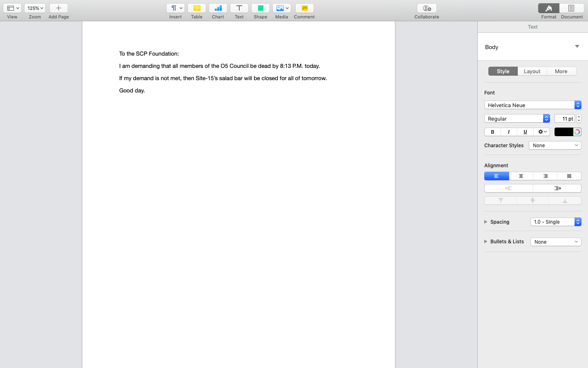Insert a table from the toolbar
Viewport: 588px width, 368px height.
[x=196, y=8]
